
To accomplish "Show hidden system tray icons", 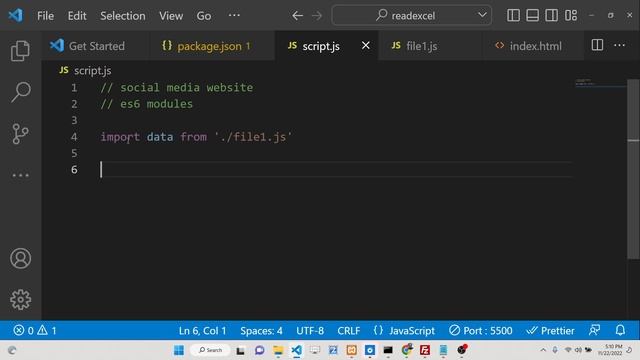I will [x=543, y=350].
